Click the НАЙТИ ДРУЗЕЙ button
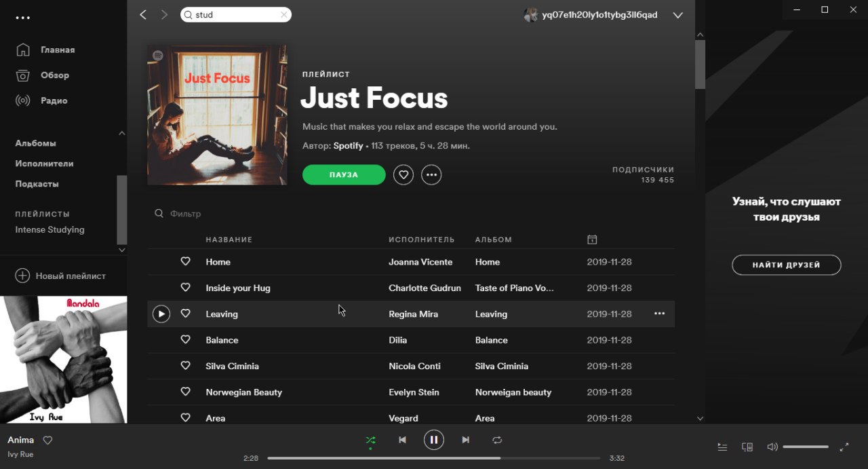The image size is (868, 469). point(787,265)
